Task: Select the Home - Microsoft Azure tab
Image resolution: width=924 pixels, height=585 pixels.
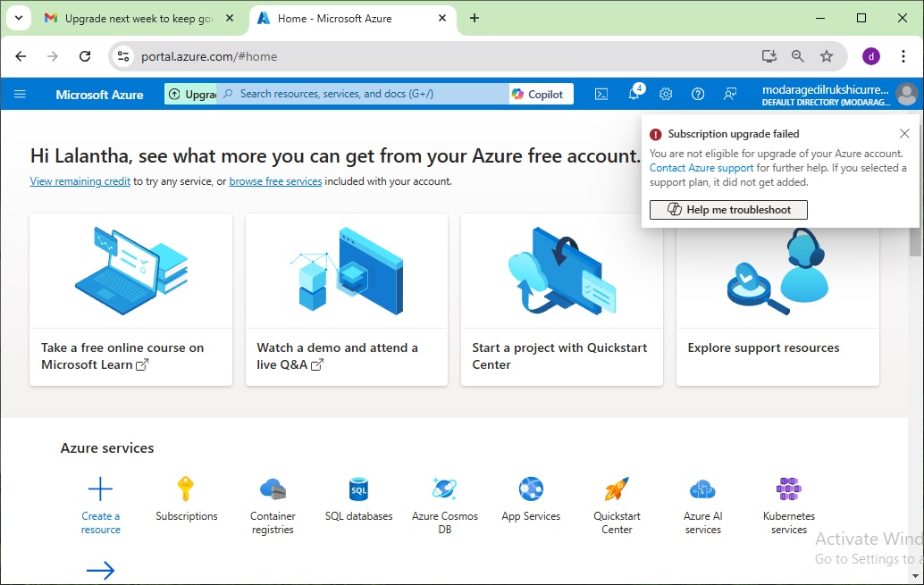Action: tap(353, 18)
